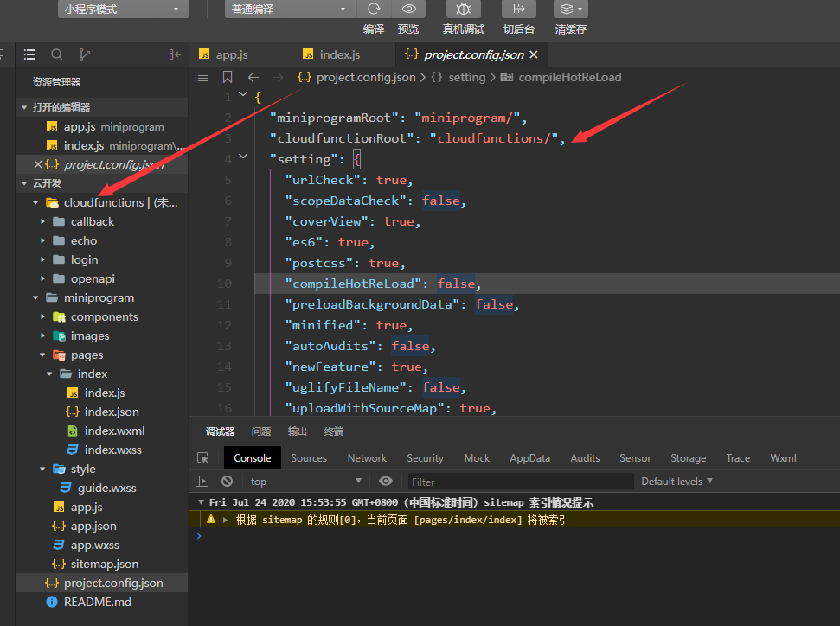The image size is (840, 626).
Task: Open the search icon in sidebar
Action: (x=56, y=54)
